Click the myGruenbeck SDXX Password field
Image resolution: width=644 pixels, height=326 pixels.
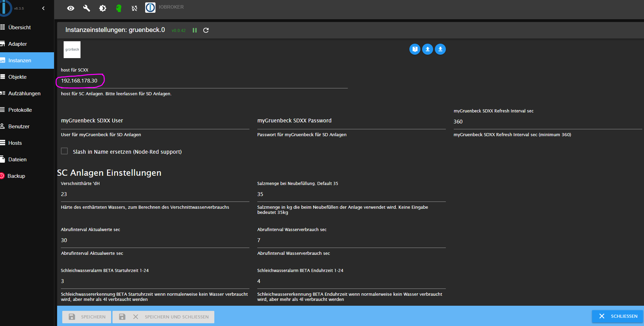pos(352,121)
